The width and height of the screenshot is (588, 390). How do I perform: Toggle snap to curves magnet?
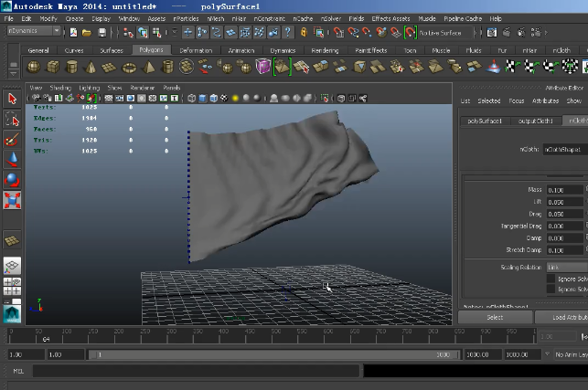(x=353, y=33)
